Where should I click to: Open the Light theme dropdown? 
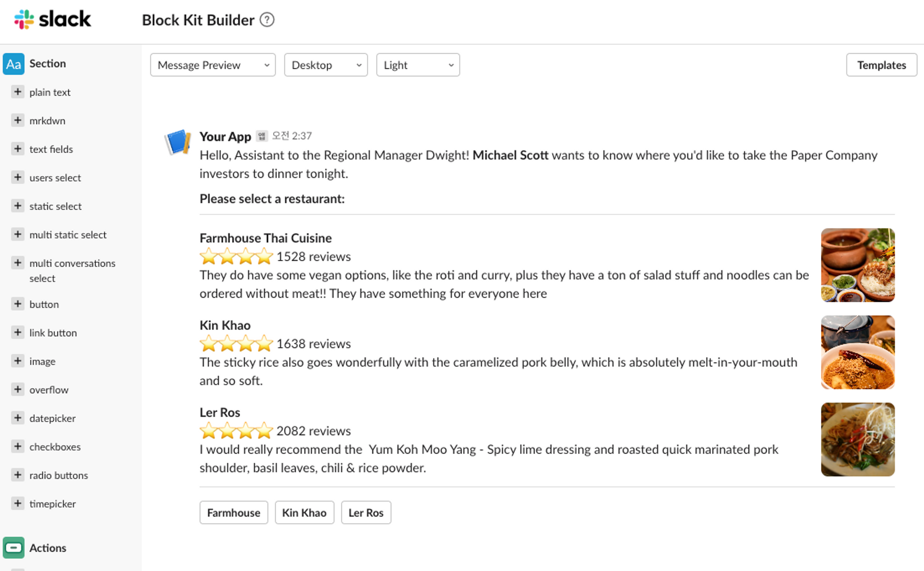click(x=418, y=65)
